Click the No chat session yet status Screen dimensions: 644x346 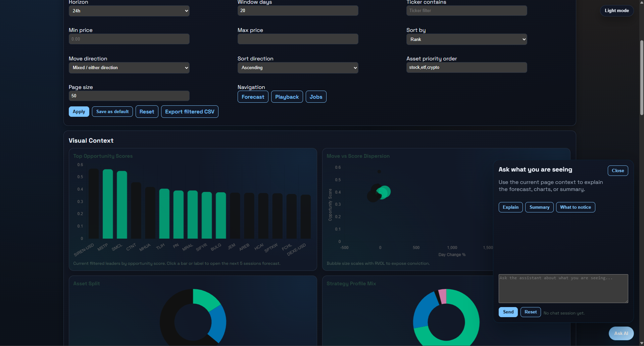(564, 313)
